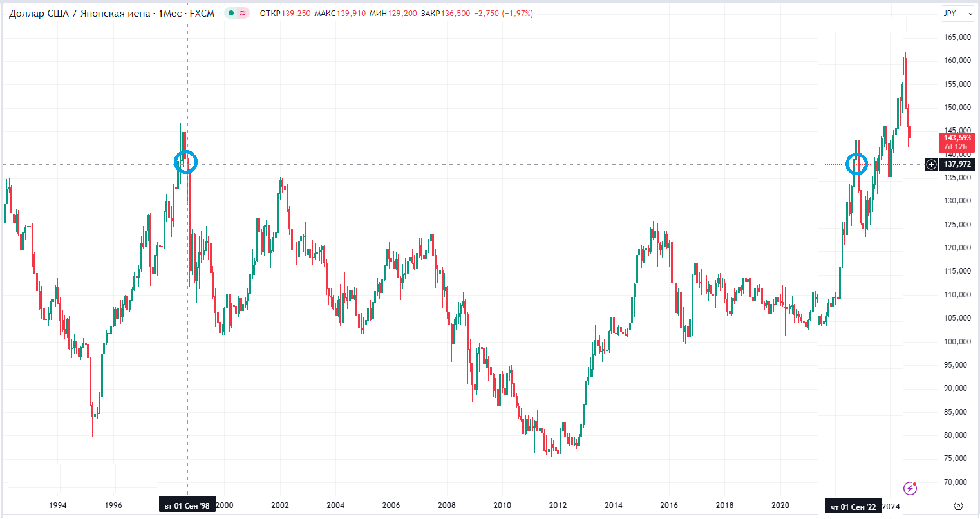Click the 105,000 price scale label
This screenshot has height=519, width=980.
957,318
